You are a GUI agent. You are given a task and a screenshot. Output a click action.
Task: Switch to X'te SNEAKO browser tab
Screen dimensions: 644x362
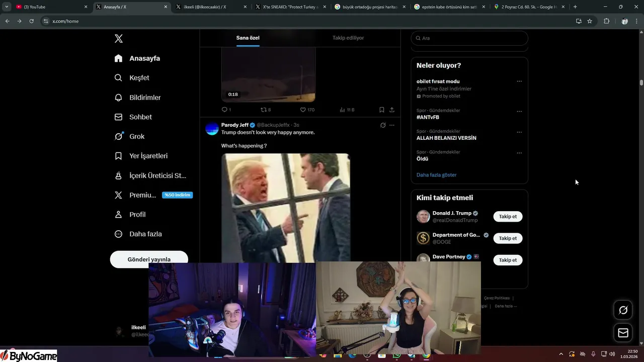292,7
